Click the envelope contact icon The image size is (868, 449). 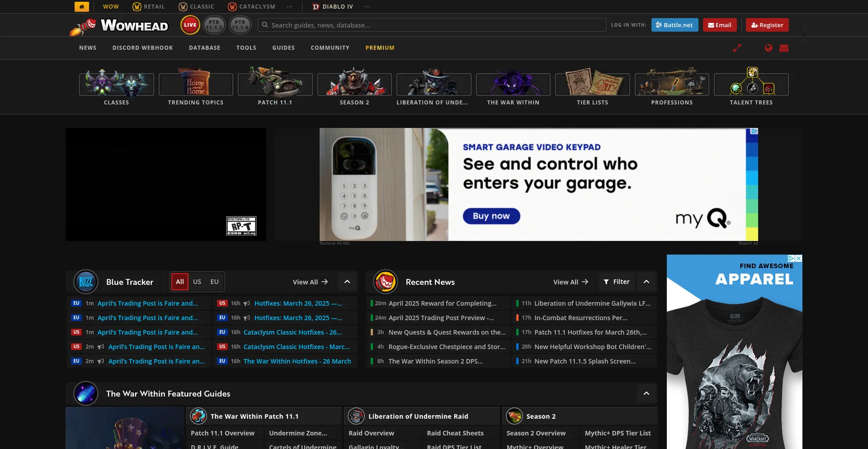784,48
